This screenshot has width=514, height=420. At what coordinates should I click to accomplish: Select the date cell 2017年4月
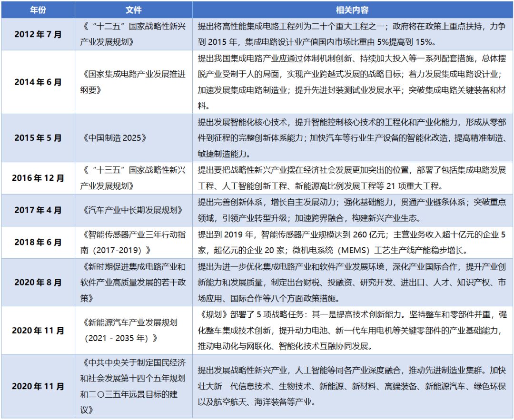point(38,210)
